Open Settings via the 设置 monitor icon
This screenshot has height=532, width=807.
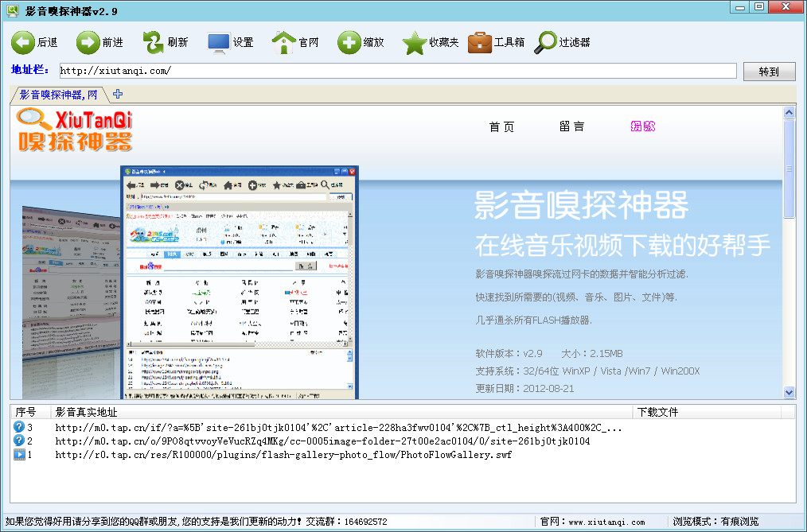[x=219, y=43]
